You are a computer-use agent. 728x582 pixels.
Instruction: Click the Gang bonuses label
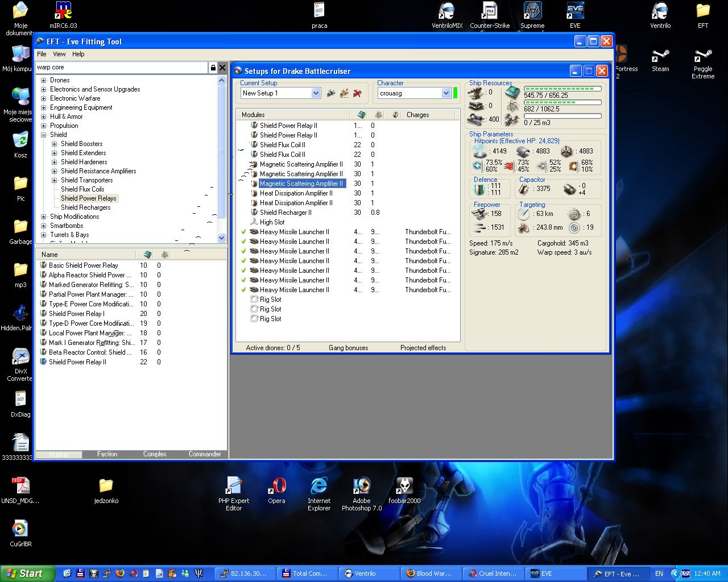coord(348,348)
